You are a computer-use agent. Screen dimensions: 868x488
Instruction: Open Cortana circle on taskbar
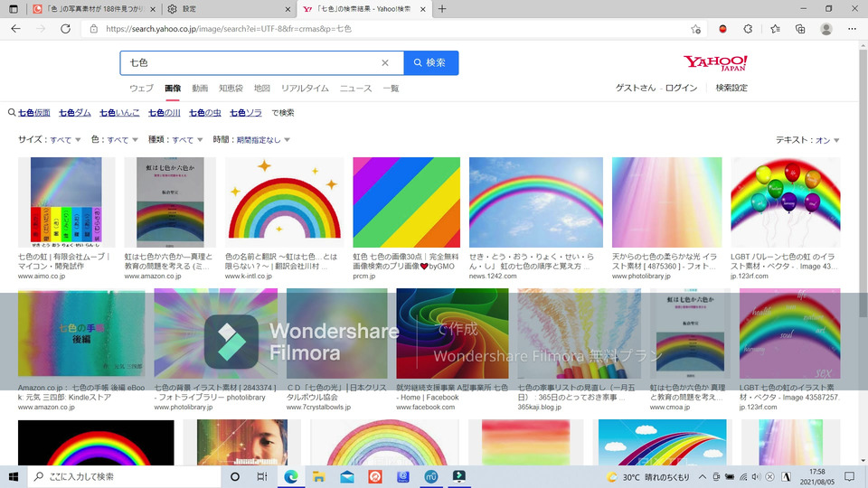click(x=235, y=476)
